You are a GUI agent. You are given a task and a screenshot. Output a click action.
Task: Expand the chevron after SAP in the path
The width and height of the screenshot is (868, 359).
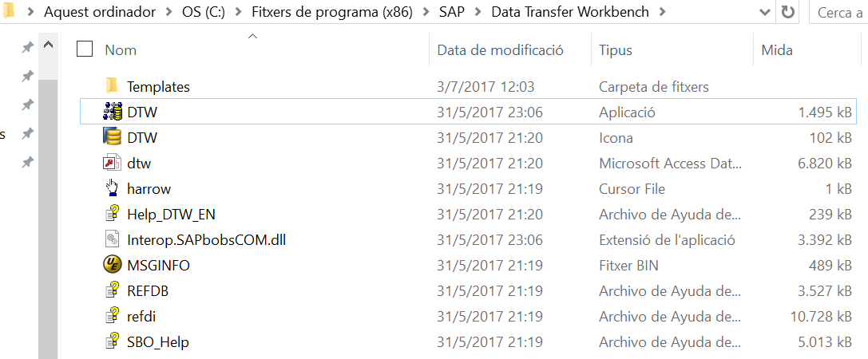click(x=478, y=12)
